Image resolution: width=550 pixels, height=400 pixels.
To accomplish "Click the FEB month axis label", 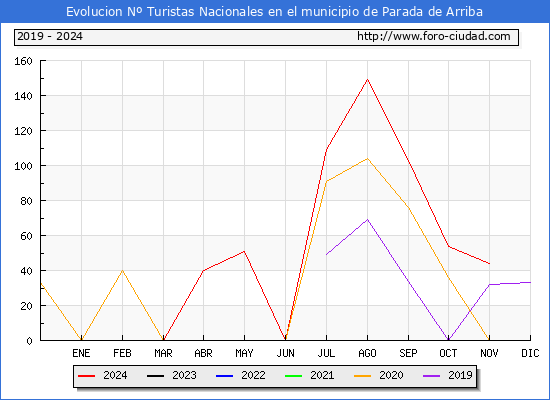I will (x=122, y=353).
